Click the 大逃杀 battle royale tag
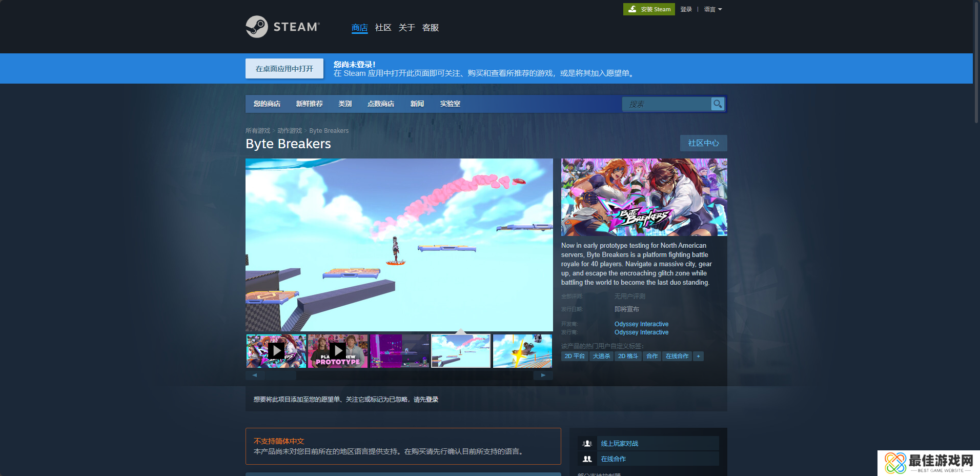Image resolution: width=980 pixels, height=476 pixels. (601, 356)
